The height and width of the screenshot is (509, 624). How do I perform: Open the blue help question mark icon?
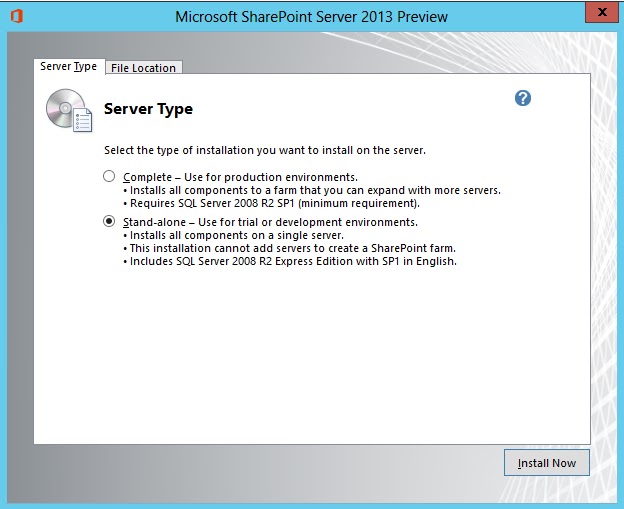(523, 98)
